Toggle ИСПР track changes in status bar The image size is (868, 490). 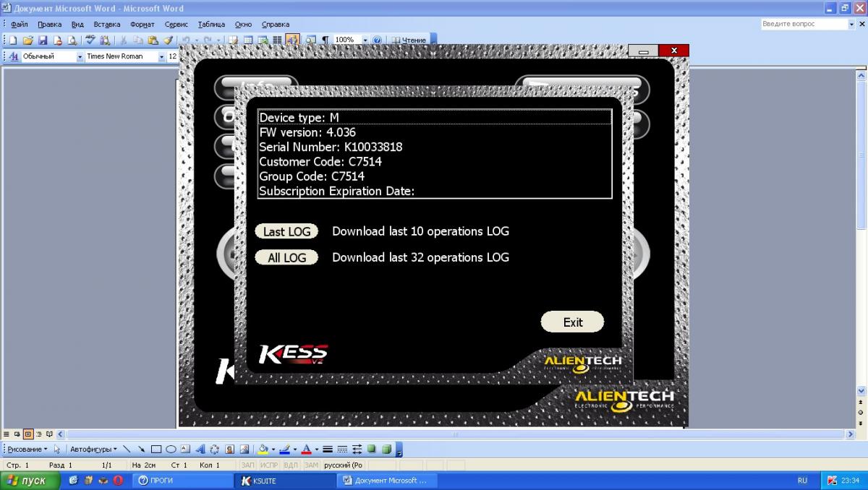[268, 465]
